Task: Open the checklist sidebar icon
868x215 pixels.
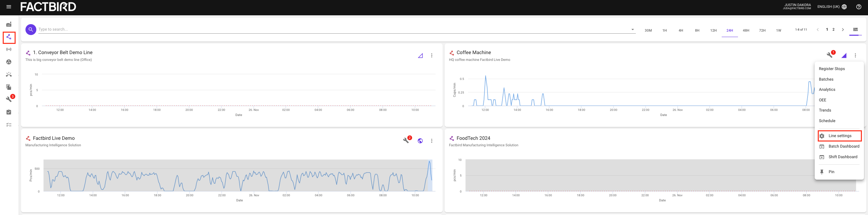Action: [x=9, y=125]
